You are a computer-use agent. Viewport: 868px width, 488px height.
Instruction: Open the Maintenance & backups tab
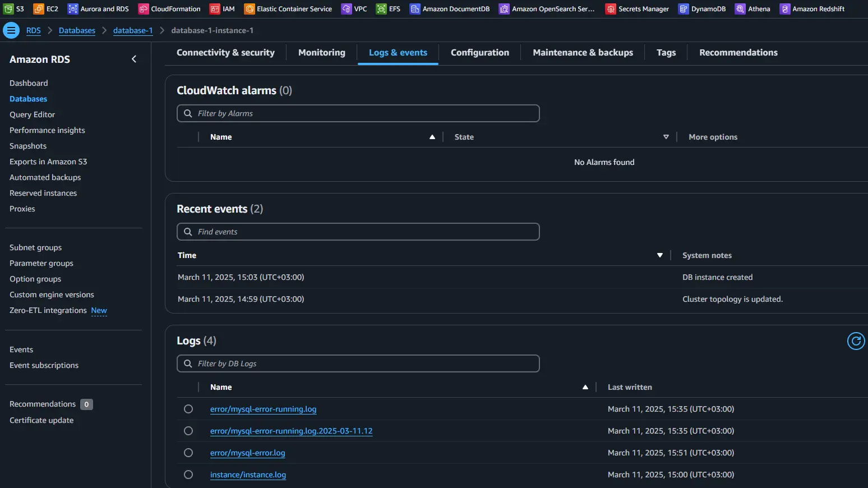point(583,53)
